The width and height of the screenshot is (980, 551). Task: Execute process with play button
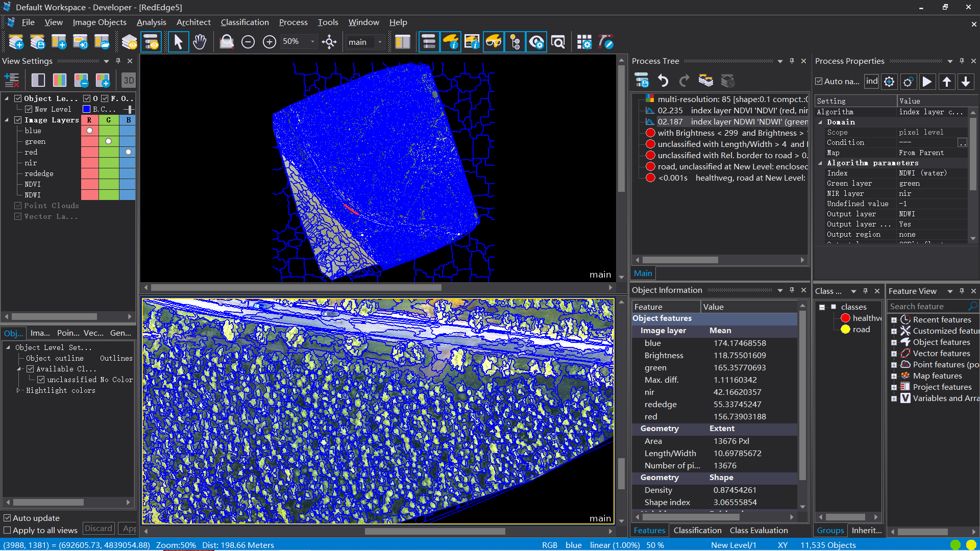click(x=927, y=82)
